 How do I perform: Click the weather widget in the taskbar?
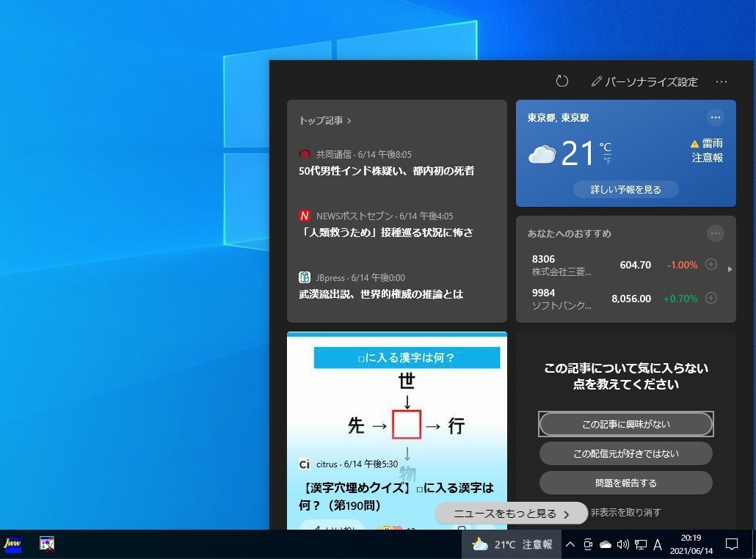click(x=512, y=544)
